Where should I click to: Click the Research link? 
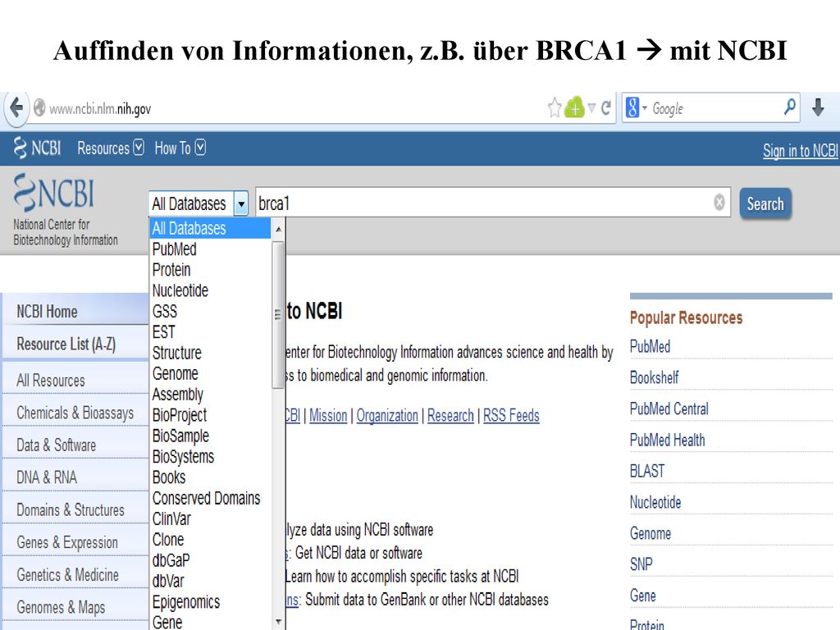[x=450, y=416]
